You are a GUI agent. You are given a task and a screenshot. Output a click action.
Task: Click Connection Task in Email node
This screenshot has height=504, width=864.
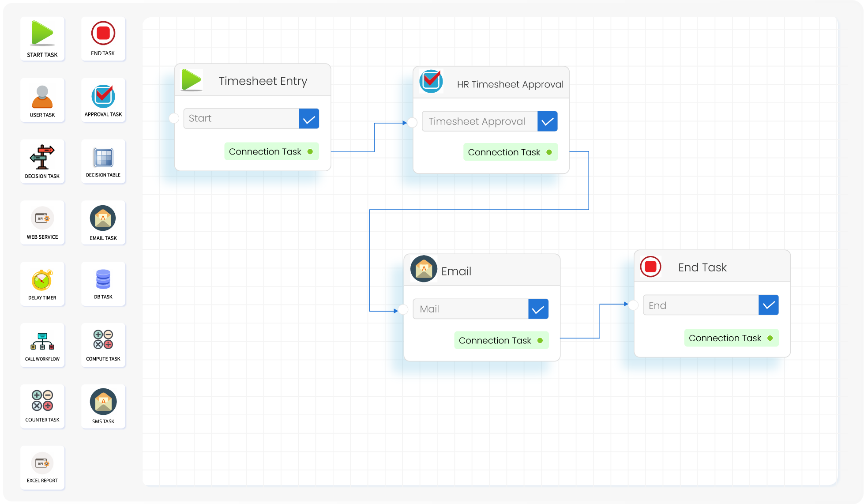[x=501, y=340]
